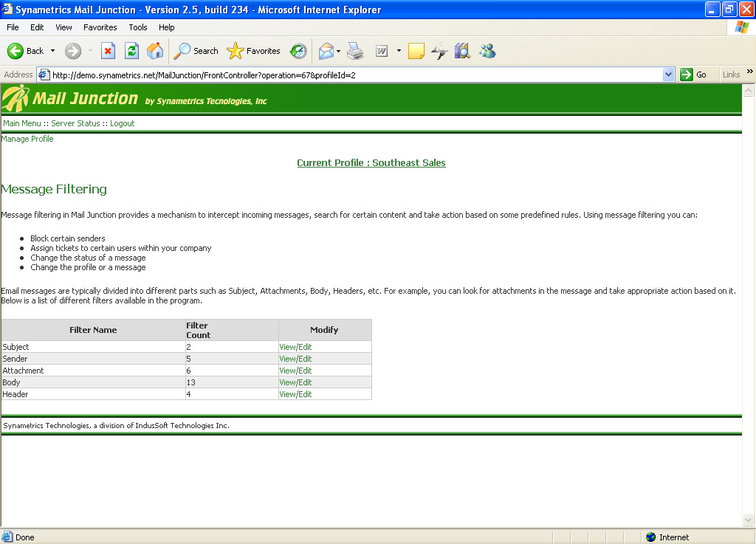Expand the Address bar URL dropdown
Image resolution: width=756 pixels, height=544 pixels.
668,75
